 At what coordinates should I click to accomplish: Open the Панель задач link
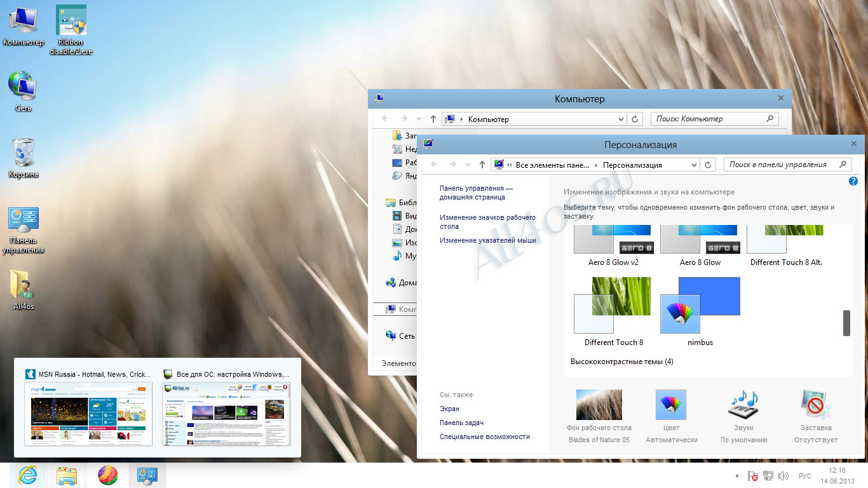461,423
